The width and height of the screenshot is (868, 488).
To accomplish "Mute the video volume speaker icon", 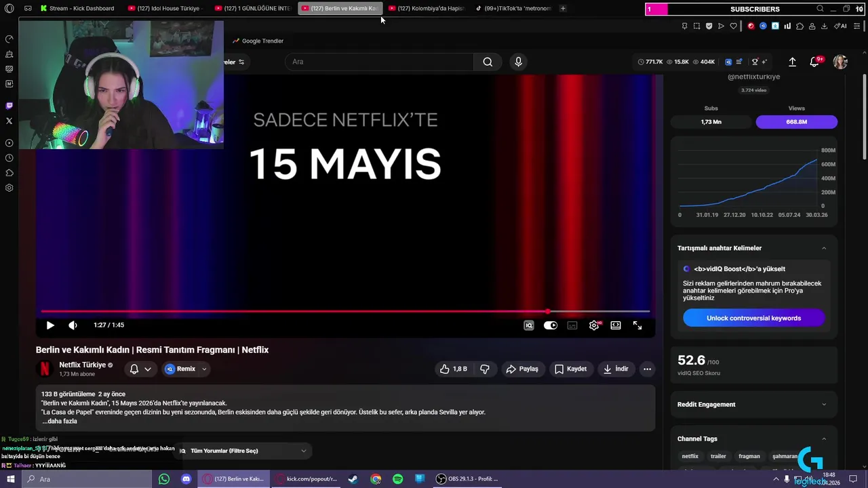I will (73, 325).
